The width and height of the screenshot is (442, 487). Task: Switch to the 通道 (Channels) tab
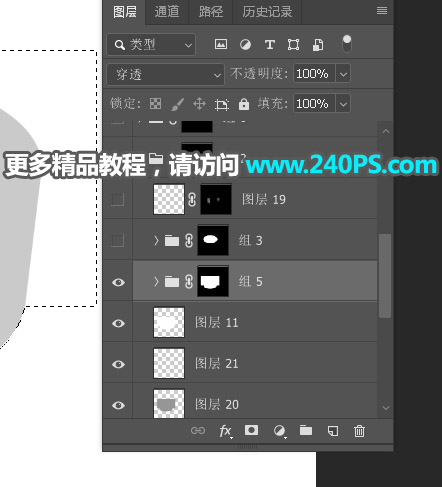point(167,12)
